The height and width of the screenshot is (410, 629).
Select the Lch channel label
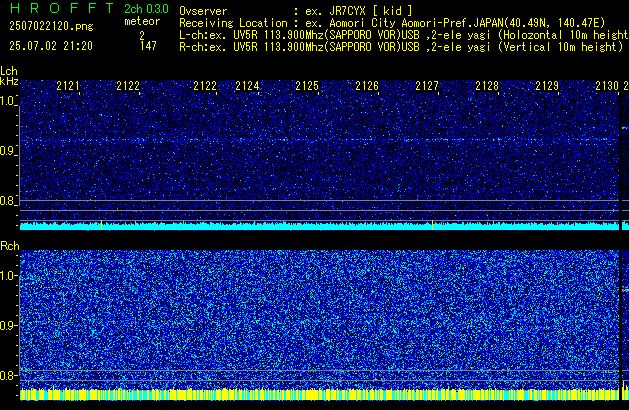[9, 71]
